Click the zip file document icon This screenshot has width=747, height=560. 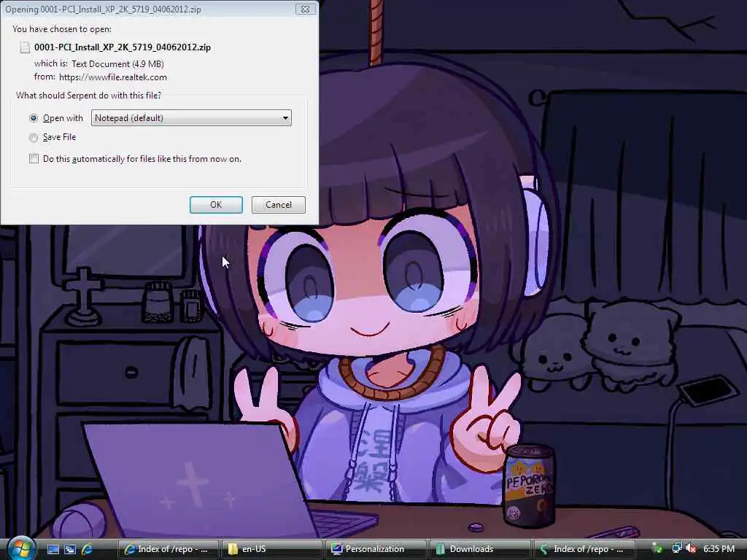[x=25, y=47]
